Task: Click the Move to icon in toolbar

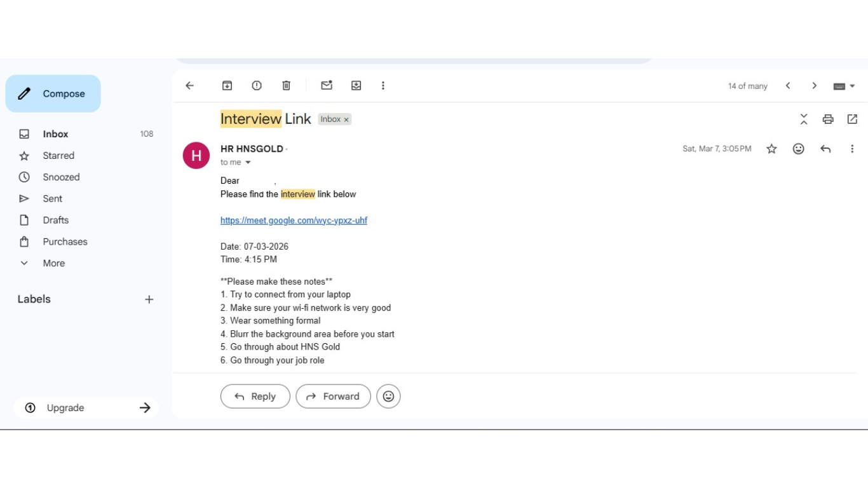Action: tap(356, 86)
